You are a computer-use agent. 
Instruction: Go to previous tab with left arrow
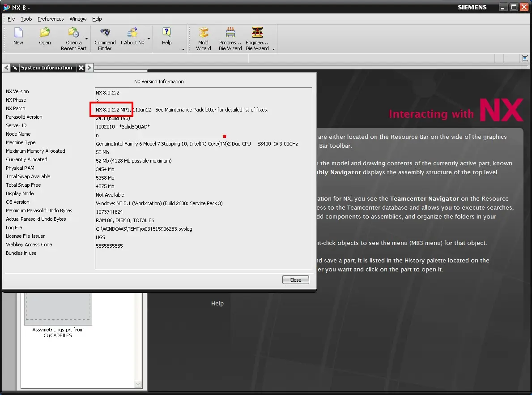pyautogui.click(x=6, y=68)
